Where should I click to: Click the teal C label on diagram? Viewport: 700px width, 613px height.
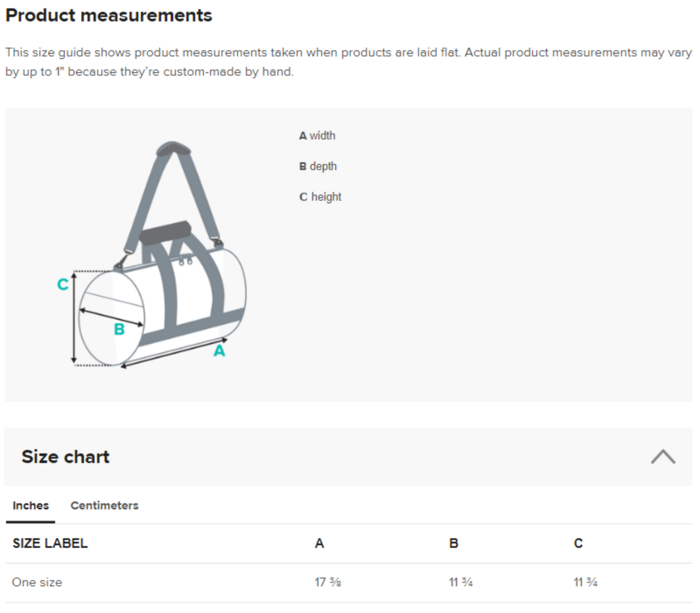pyautogui.click(x=62, y=284)
